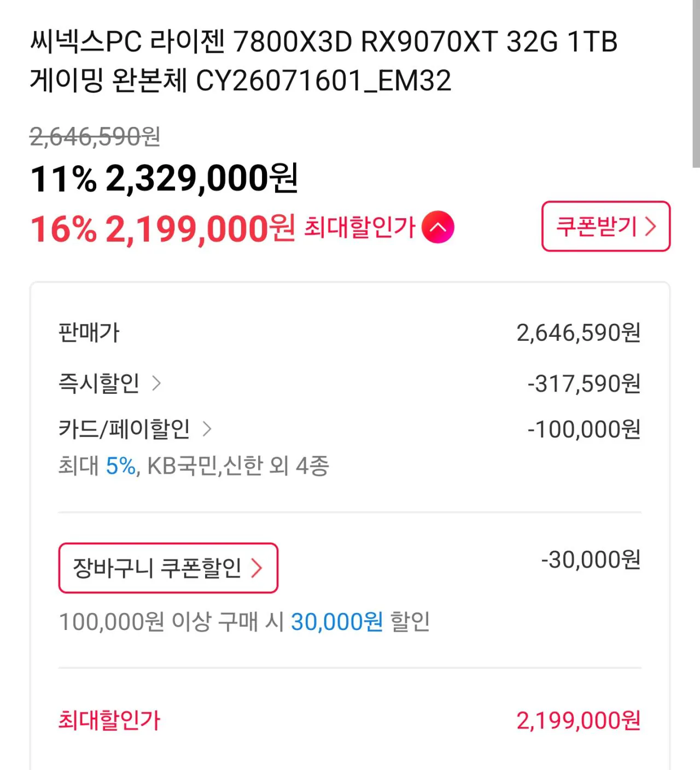Tap the blue 5% card discount text
This screenshot has width=700, height=770.
121,466
